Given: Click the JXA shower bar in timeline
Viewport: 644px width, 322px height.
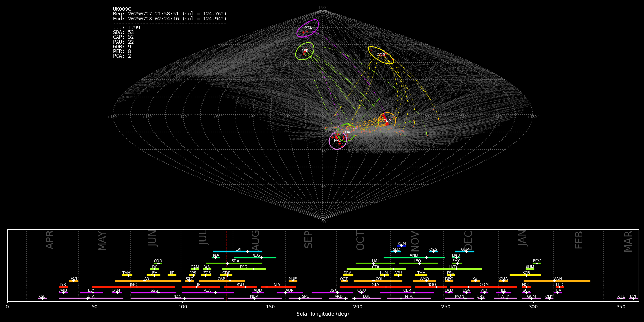Looking at the screenshot, I should (x=216, y=257).
